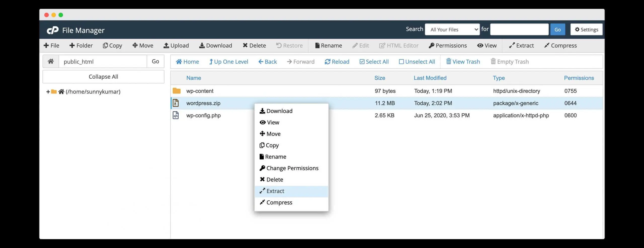Choose Extract from the context menu
Viewport: 644px width, 248px height.
coord(275,191)
